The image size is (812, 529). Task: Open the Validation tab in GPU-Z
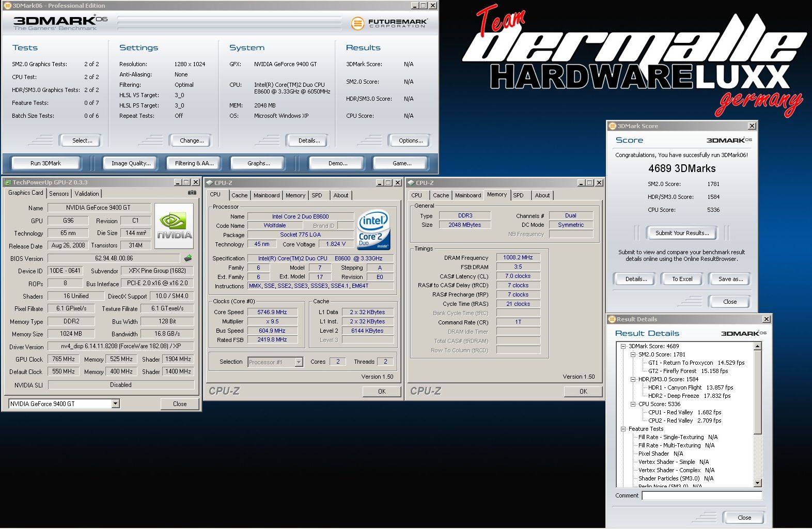point(87,194)
